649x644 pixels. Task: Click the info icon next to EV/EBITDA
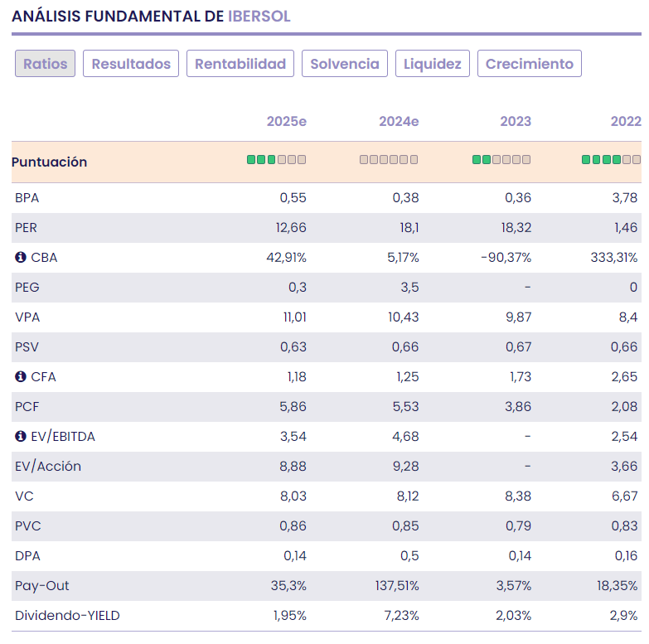pos(21,437)
